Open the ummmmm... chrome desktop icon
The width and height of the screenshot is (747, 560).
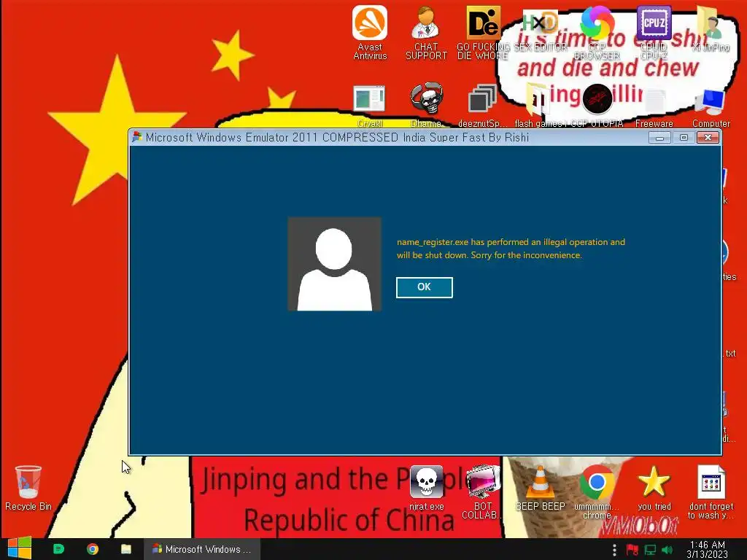pos(597,492)
